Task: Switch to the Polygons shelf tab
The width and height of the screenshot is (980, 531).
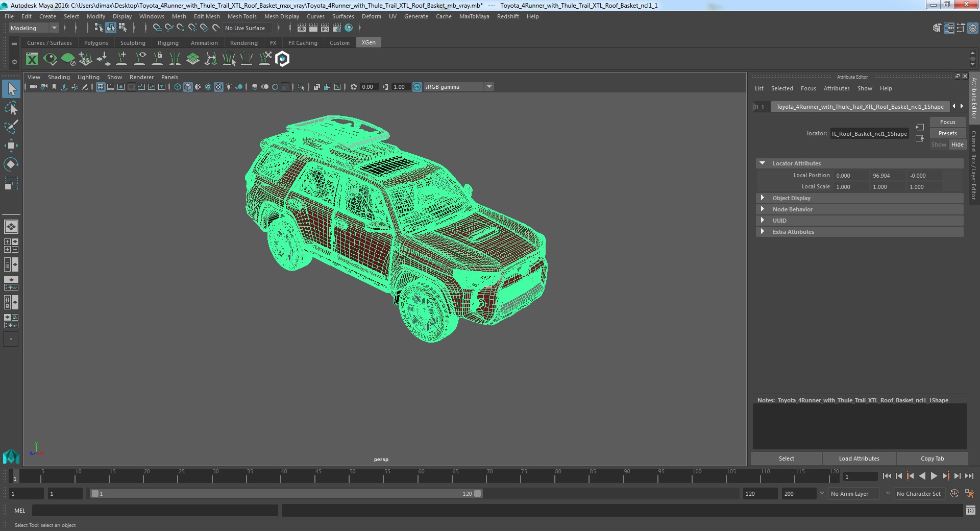Action: coord(96,43)
